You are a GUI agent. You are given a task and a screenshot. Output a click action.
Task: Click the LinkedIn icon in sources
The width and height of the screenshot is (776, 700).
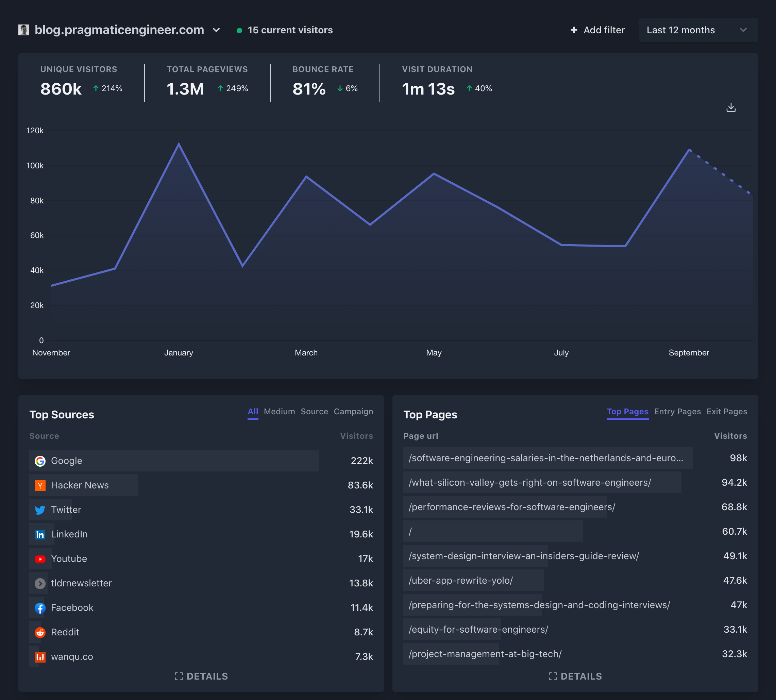click(40, 534)
